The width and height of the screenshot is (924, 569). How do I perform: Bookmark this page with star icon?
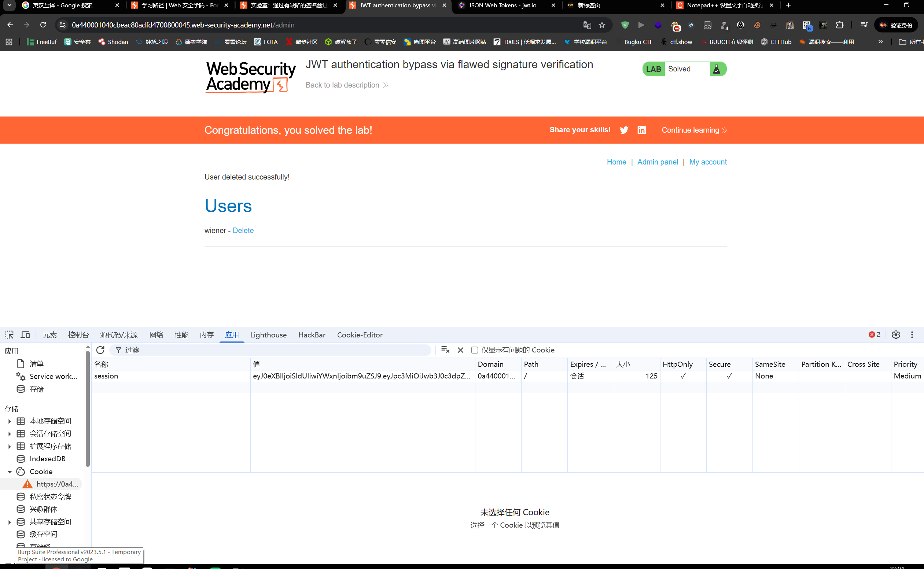[602, 25]
